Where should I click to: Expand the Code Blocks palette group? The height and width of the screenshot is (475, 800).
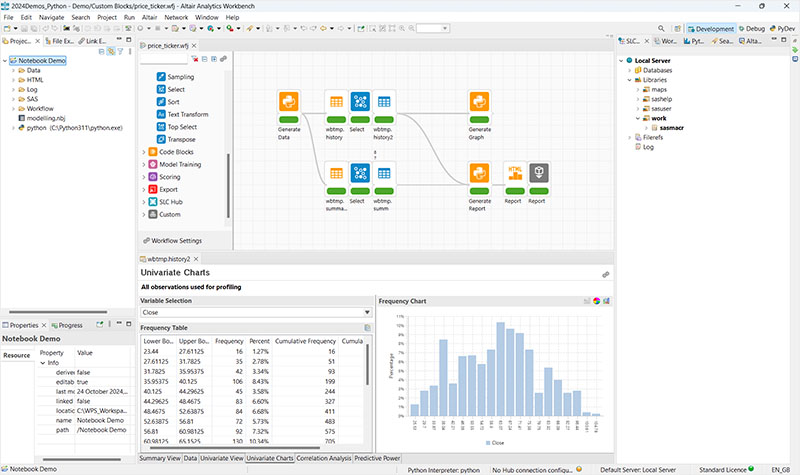tap(143, 152)
